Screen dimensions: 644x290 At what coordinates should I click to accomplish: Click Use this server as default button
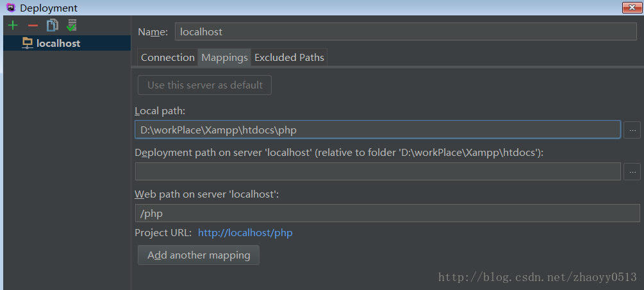click(204, 85)
